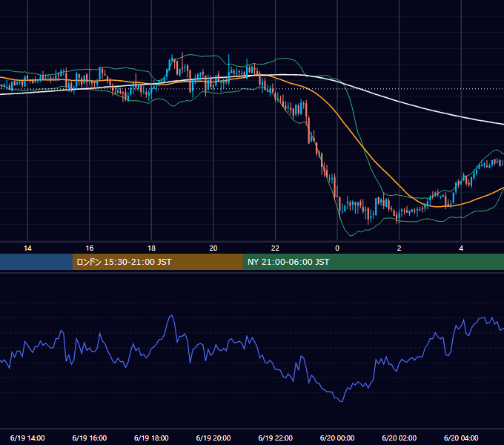Click the 6/19 22:00 label on the lower axis
504x445 pixels.
tap(276, 438)
